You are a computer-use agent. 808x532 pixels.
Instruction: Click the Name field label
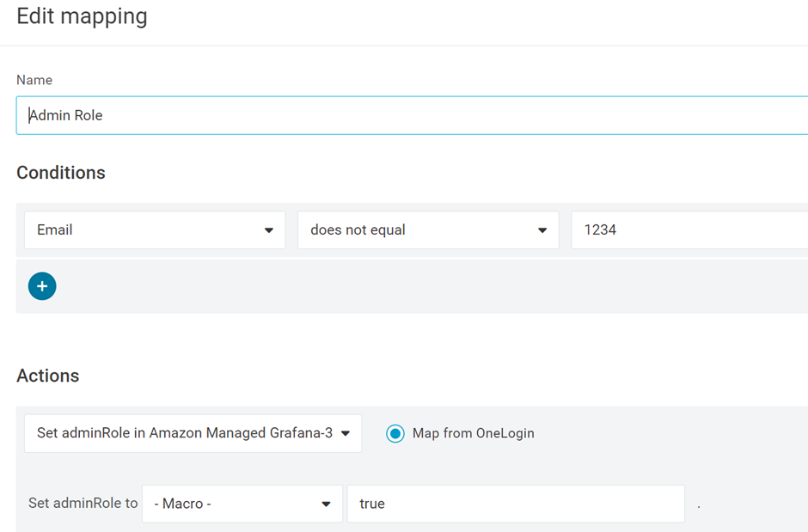(x=34, y=80)
